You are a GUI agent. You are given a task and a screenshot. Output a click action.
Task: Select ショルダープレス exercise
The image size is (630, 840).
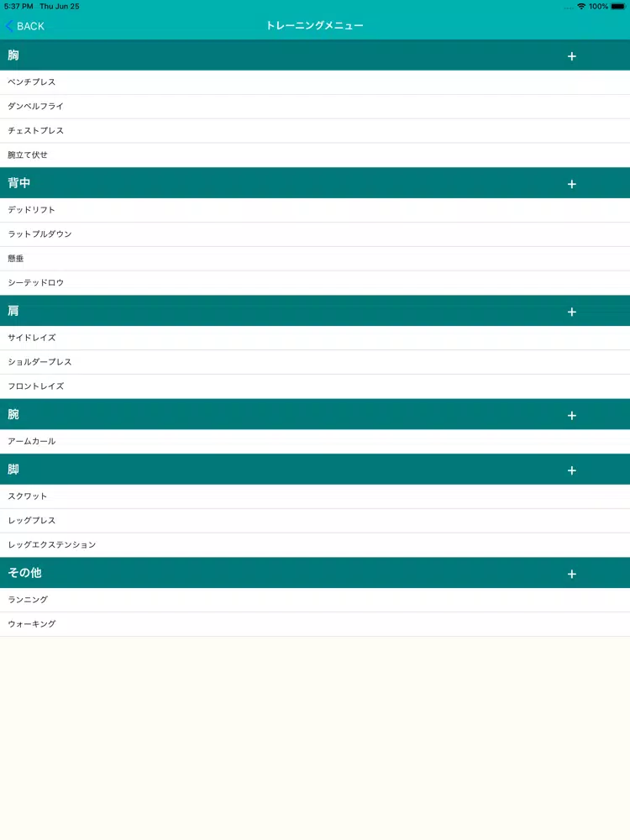(x=315, y=362)
